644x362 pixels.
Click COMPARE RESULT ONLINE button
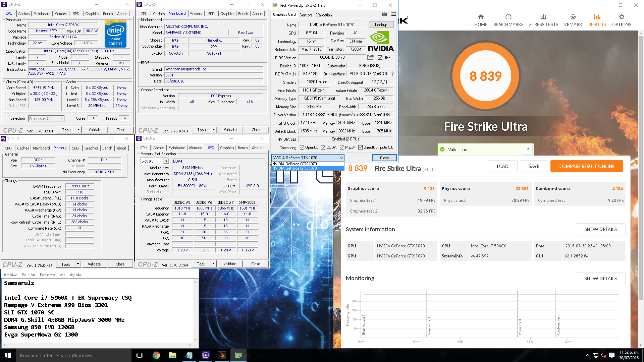coord(587,166)
